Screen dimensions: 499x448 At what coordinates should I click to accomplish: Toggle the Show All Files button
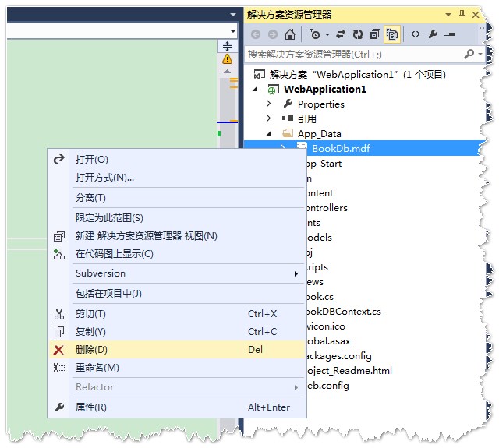point(392,34)
